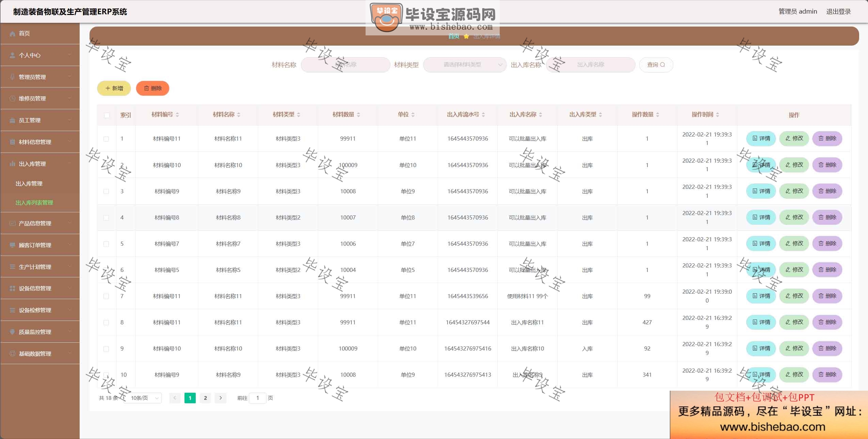The height and width of the screenshot is (439, 868).
Task: Expand 管理员管理 menu chevron
Action: [70, 77]
